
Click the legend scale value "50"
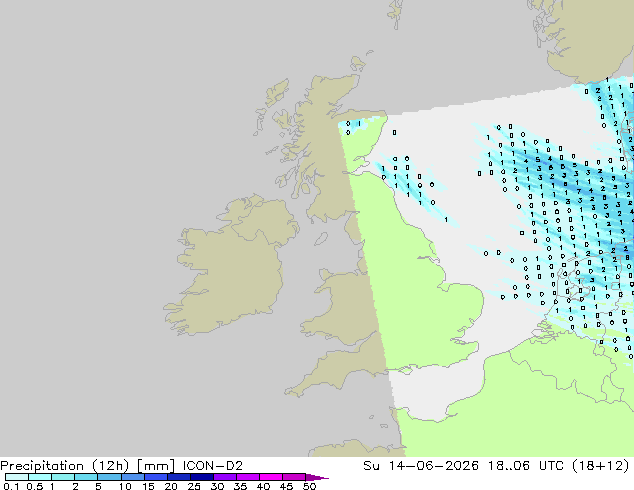click(x=309, y=486)
